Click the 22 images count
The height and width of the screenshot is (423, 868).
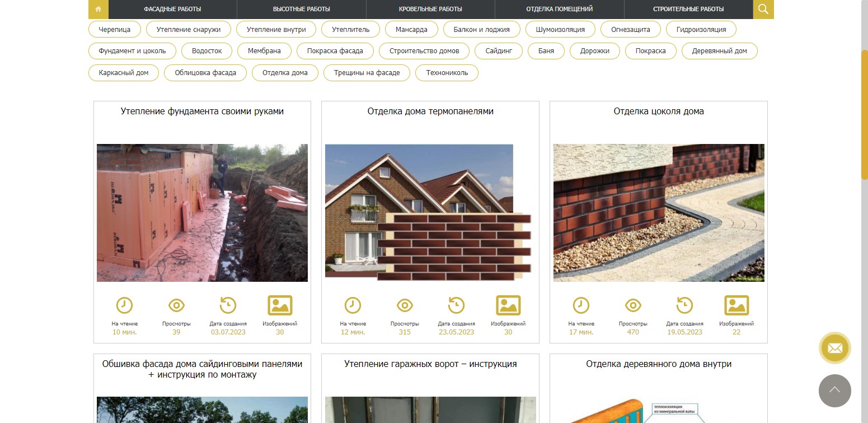tap(736, 332)
